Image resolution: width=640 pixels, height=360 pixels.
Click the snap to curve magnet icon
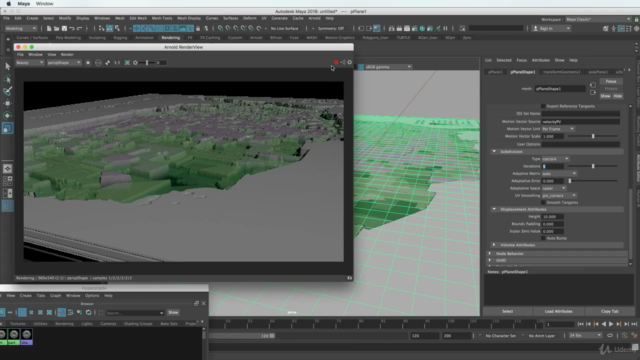click(x=228, y=29)
